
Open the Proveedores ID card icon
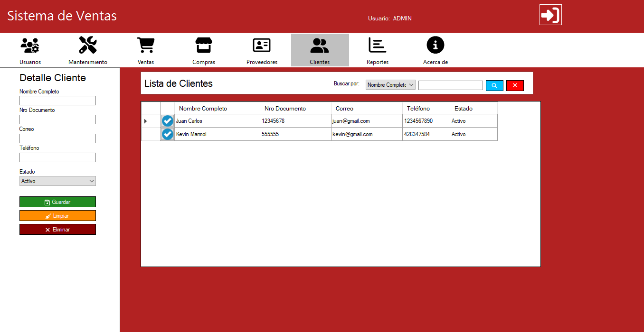(262, 46)
